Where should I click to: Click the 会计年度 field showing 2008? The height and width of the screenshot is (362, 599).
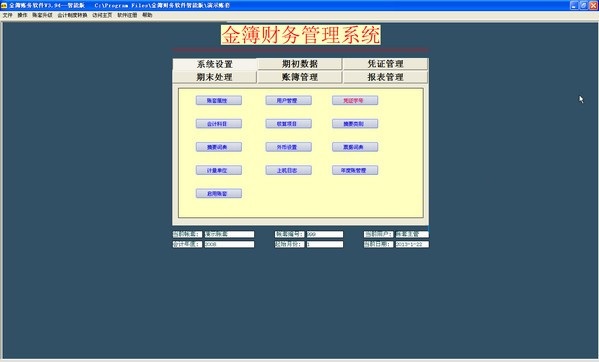pyautogui.click(x=229, y=244)
